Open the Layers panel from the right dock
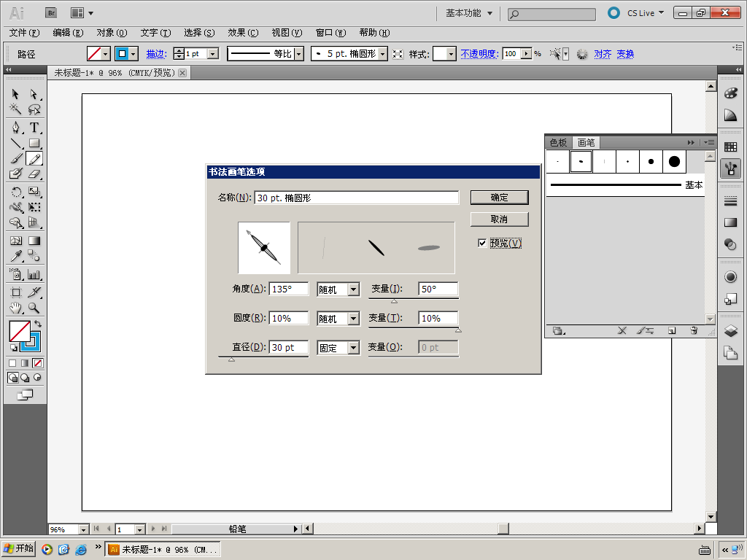747x560 pixels. pos(730,331)
